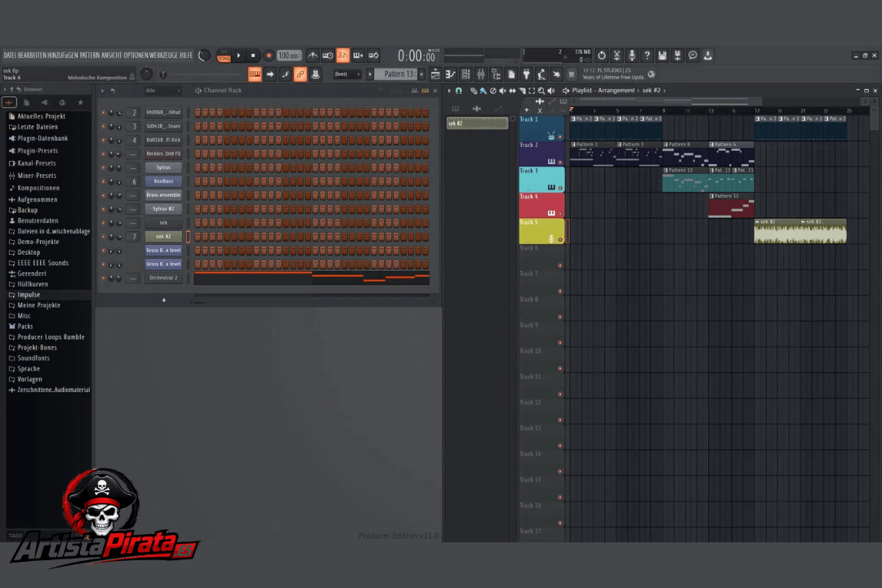The height and width of the screenshot is (588, 882).
Task: Select the Brass ensemble channel button
Action: pyautogui.click(x=163, y=195)
